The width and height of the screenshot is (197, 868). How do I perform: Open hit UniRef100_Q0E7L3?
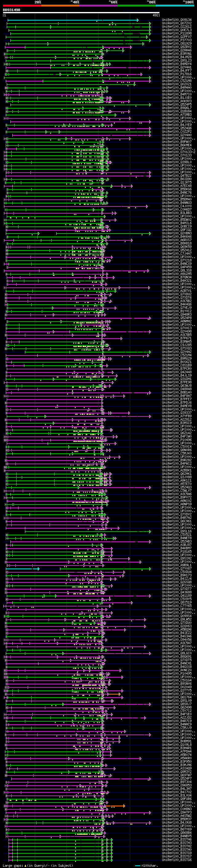coord(176,30)
